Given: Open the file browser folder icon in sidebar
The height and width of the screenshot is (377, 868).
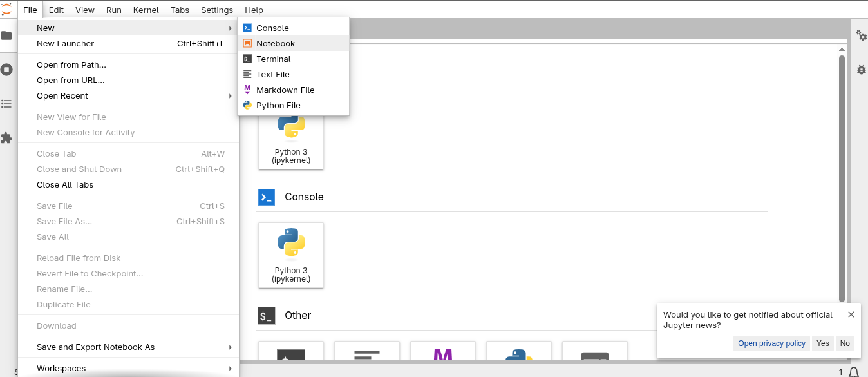Looking at the screenshot, I should [6, 35].
